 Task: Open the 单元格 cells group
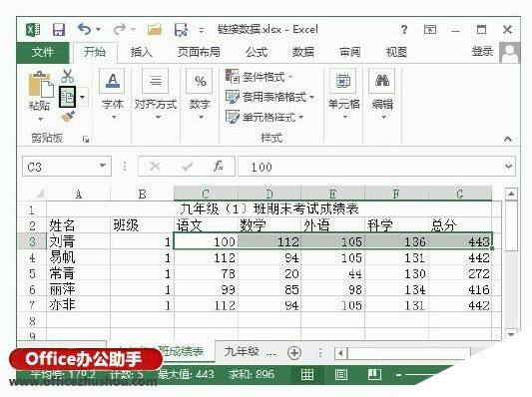click(x=343, y=94)
